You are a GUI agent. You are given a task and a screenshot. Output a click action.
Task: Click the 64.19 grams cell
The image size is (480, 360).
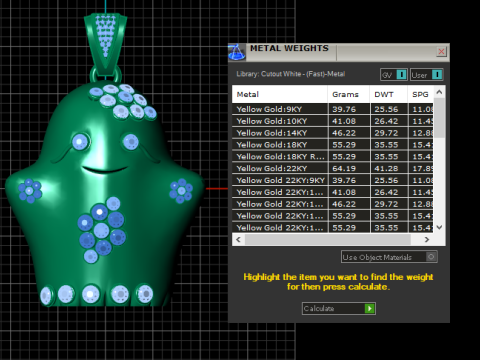(x=349, y=168)
